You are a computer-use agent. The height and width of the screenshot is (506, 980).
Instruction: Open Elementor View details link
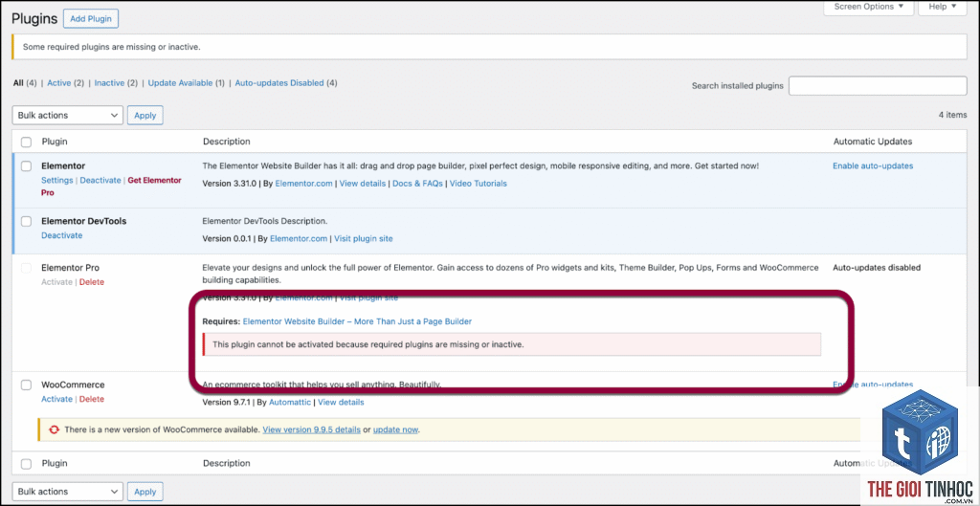363,184
